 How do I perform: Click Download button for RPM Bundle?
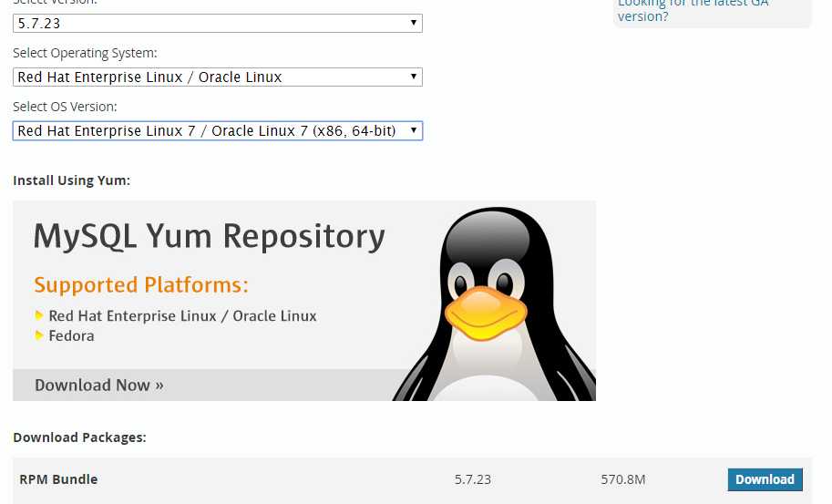765,479
